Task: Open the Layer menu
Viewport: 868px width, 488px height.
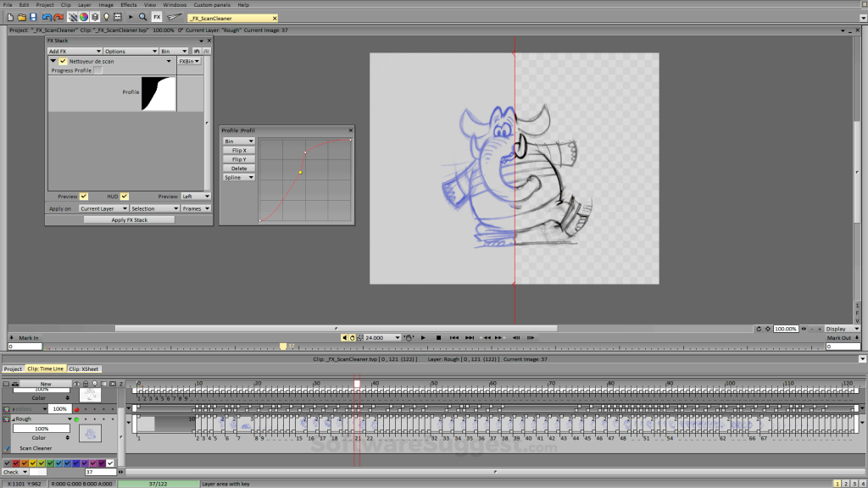Action: pos(84,4)
